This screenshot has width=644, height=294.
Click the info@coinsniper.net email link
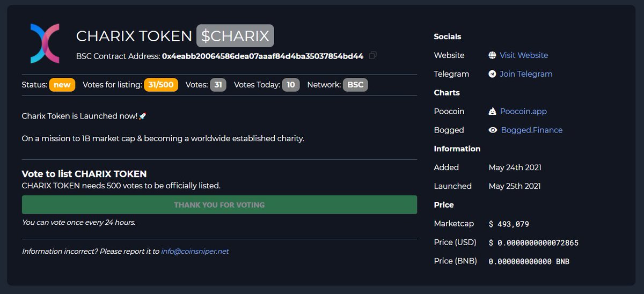195,251
